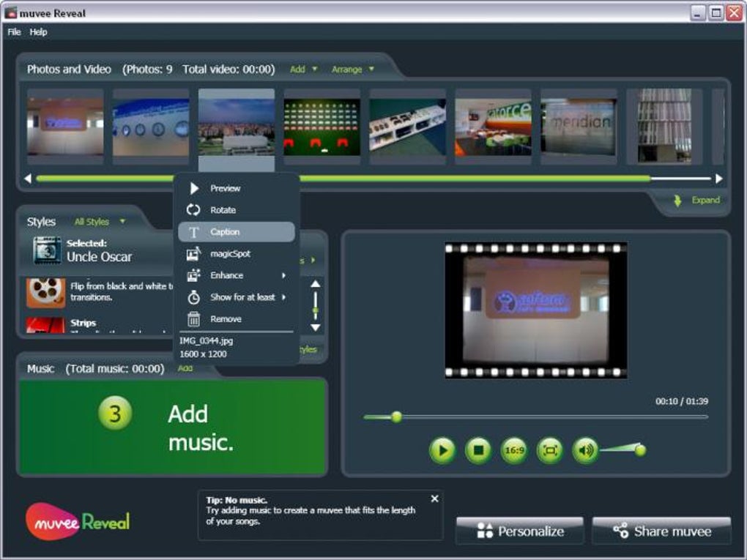The image size is (747, 560).
Task: Open the File menu
Action: click(x=15, y=32)
